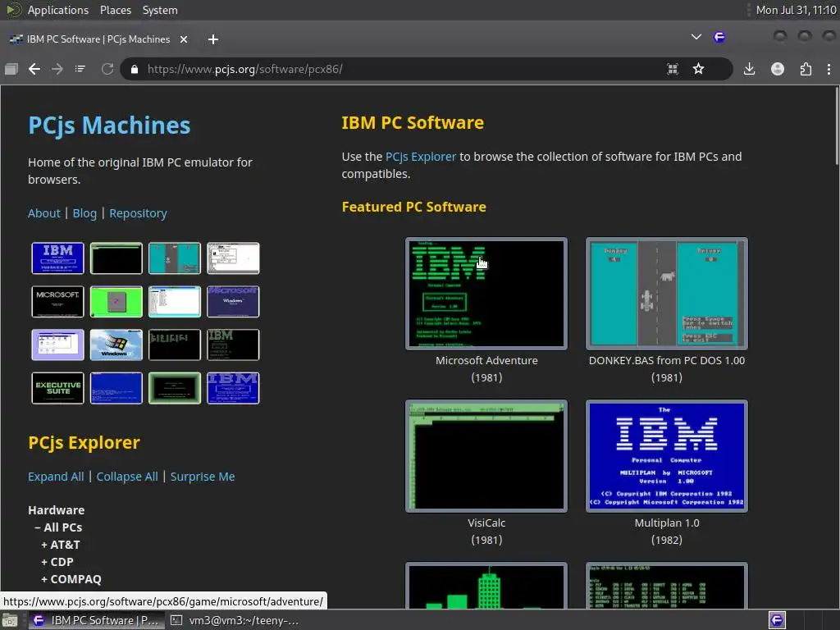Click the browser forward arrow
The height and width of the screenshot is (630, 840).
click(57, 69)
